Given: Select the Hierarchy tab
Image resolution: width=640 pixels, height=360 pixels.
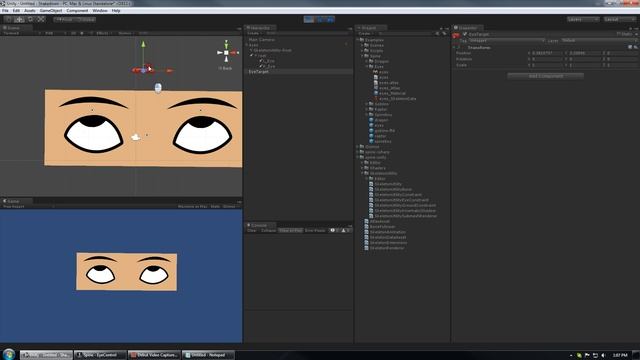Looking at the screenshot, I should pos(260,28).
